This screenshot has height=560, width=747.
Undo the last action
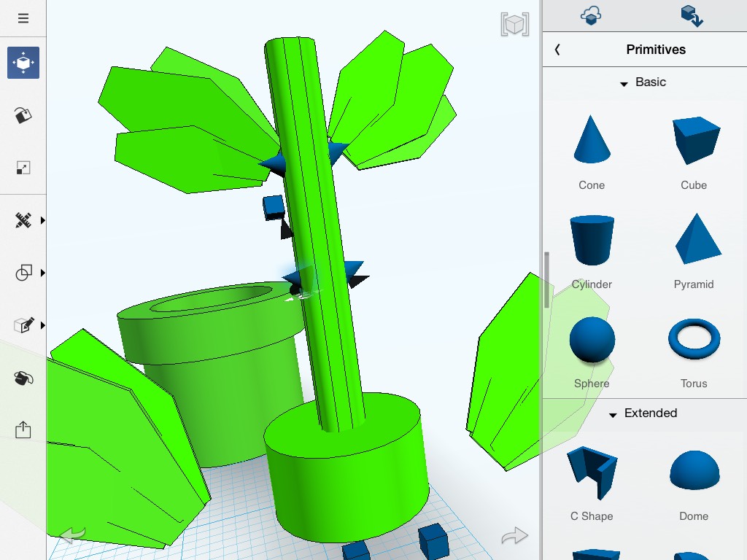click(x=72, y=534)
